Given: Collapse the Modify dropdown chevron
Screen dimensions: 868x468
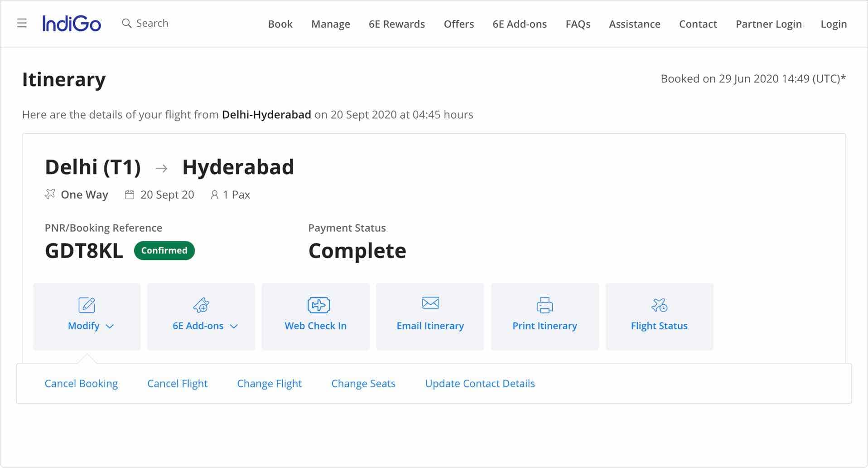Looking at the screenshot, I should [x=110, y=327].
